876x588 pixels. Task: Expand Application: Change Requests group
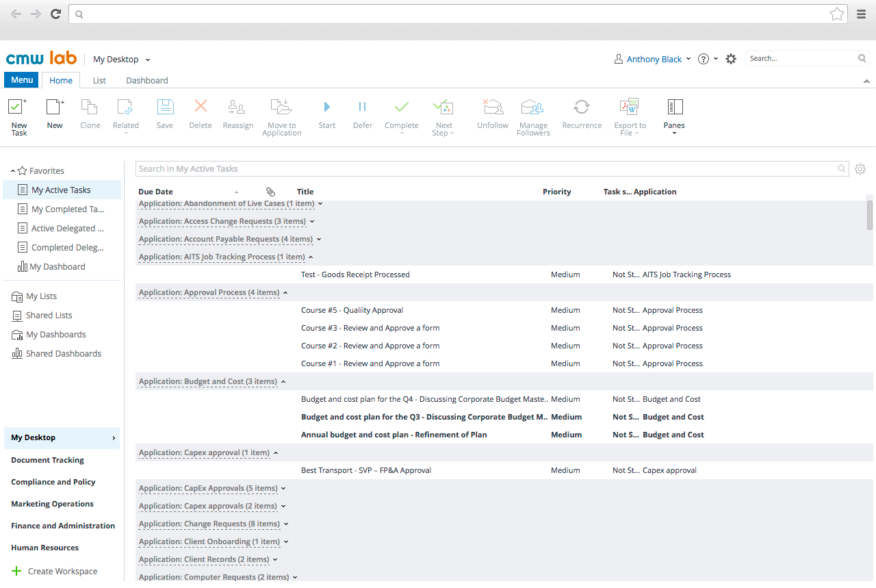[286, 524]
